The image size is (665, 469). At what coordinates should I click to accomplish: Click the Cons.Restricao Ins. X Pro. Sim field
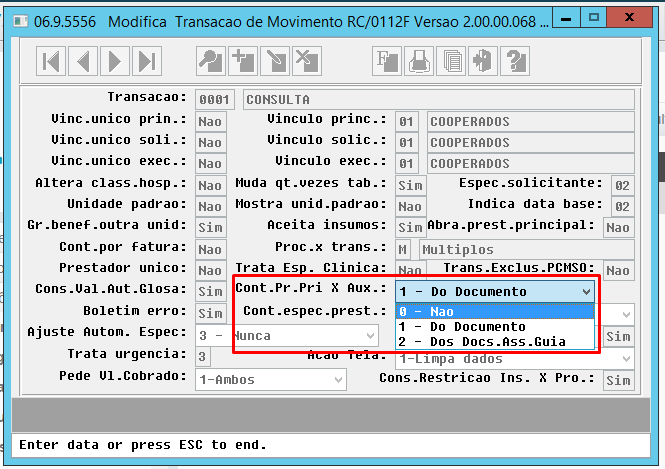[618, 380]
